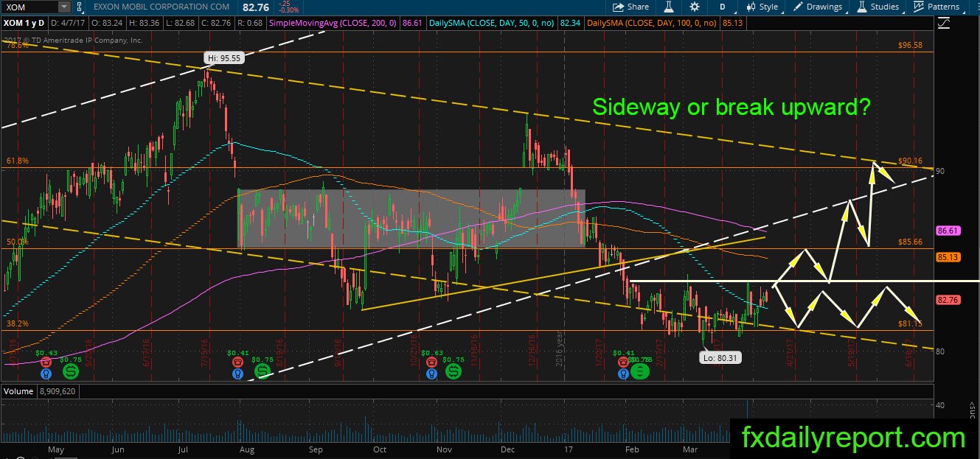The width and height of the screenshot is (980, 459).
Task: Click the August green dividend dollar icon
Action: (262, 371)
